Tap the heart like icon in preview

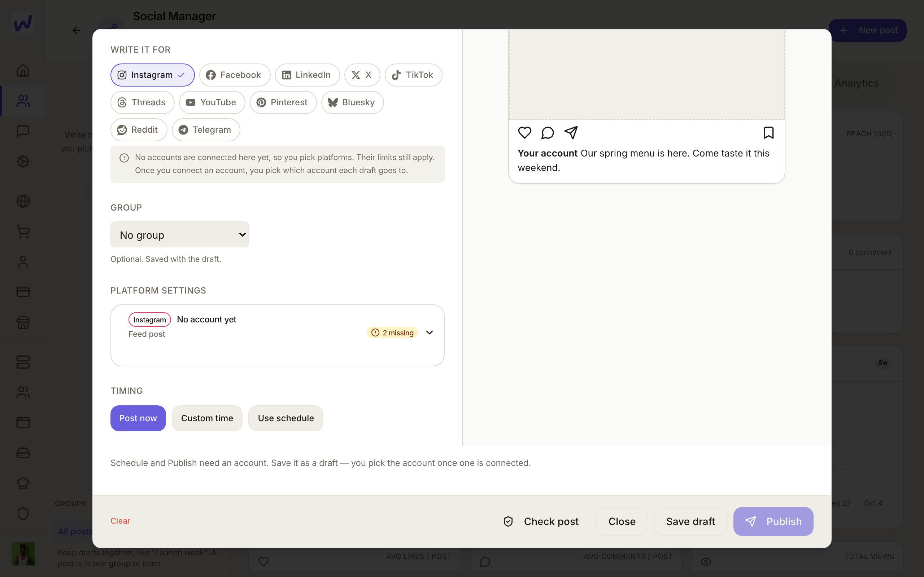tap(524, 132)
